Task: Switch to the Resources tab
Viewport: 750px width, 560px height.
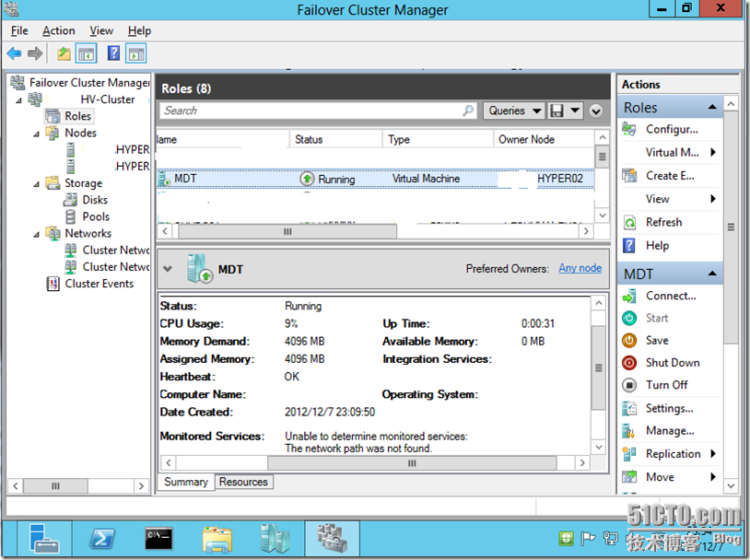Action: 243,482
